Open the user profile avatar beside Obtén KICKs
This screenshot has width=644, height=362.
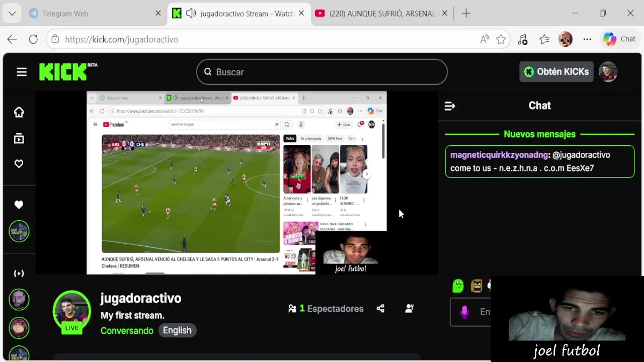tap(608, 72)
